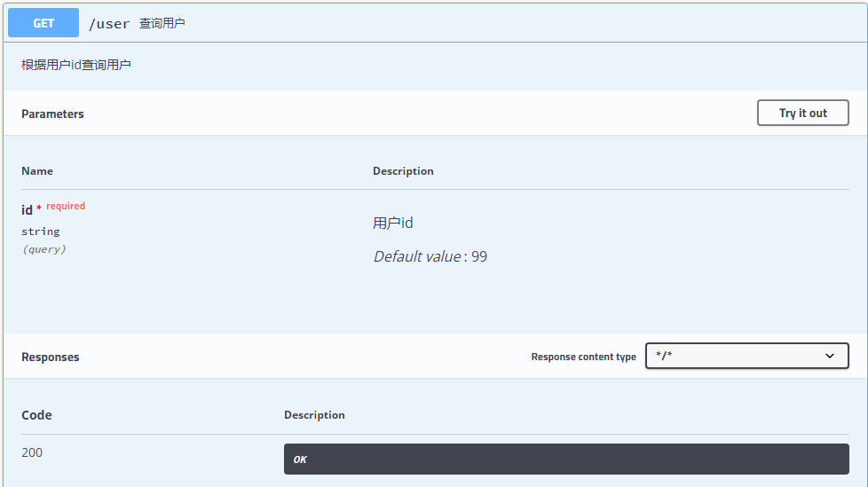868x487 pixels.
Task: Collapse the /user endpoint path
Action: (109, 24)
